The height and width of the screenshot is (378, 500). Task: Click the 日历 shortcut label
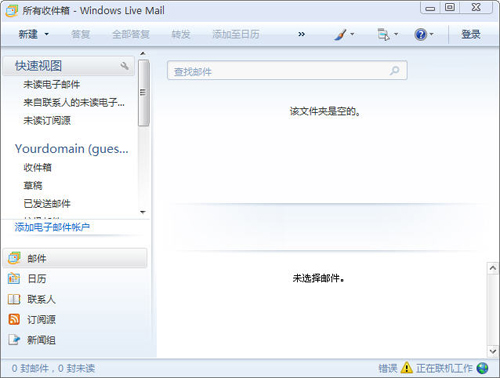click(x=37, y=279)
